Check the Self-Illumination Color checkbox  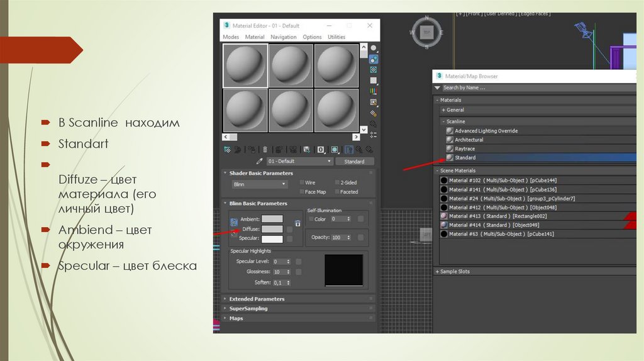(x=311, y=219)
